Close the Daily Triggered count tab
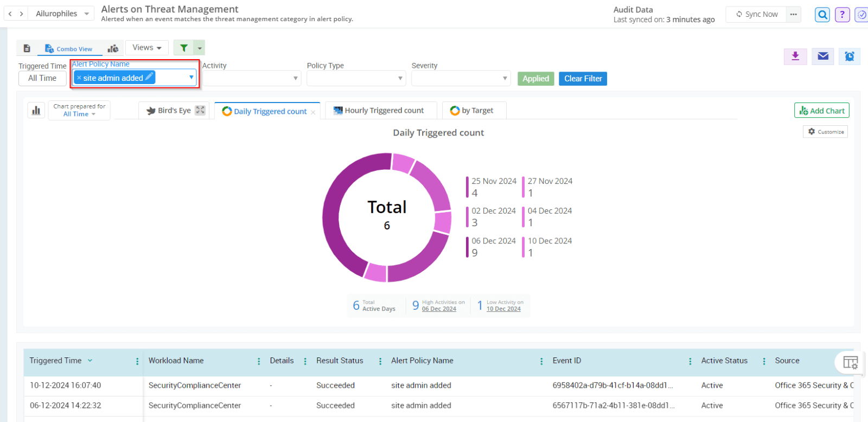Screen dimensions: 868x422 (x=313, y=112)
